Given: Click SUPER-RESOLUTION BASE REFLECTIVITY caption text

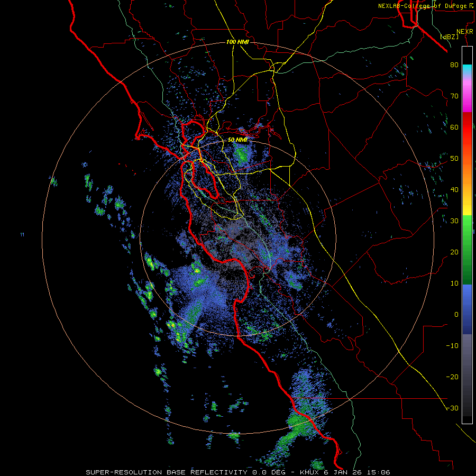Looking at the screenshot, I should coord(167,472).
